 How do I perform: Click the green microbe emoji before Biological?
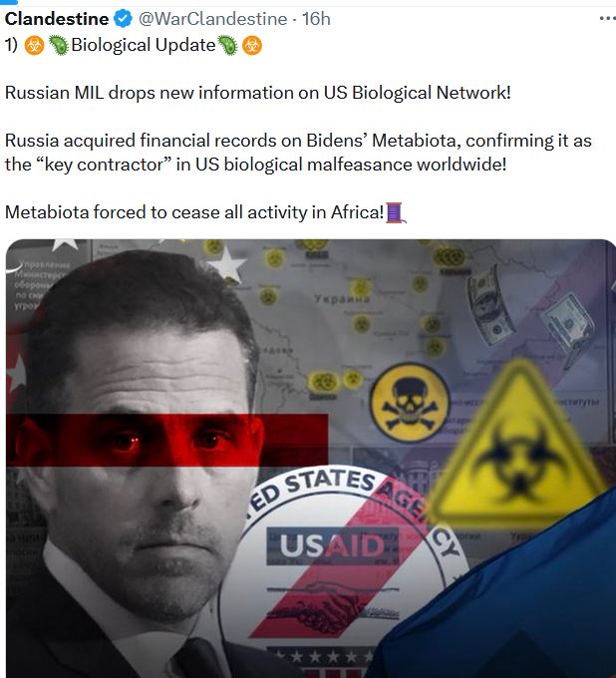click(59, 46)
